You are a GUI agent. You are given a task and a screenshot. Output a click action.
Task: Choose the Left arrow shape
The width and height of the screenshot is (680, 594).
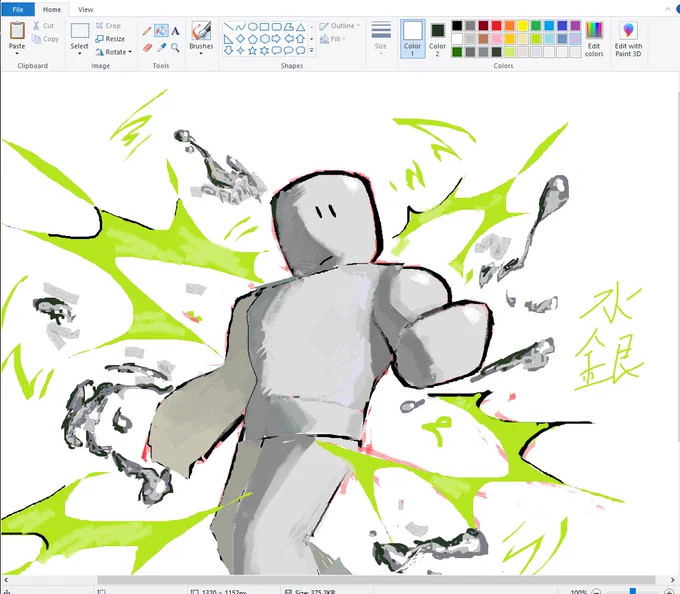[288, 39]
